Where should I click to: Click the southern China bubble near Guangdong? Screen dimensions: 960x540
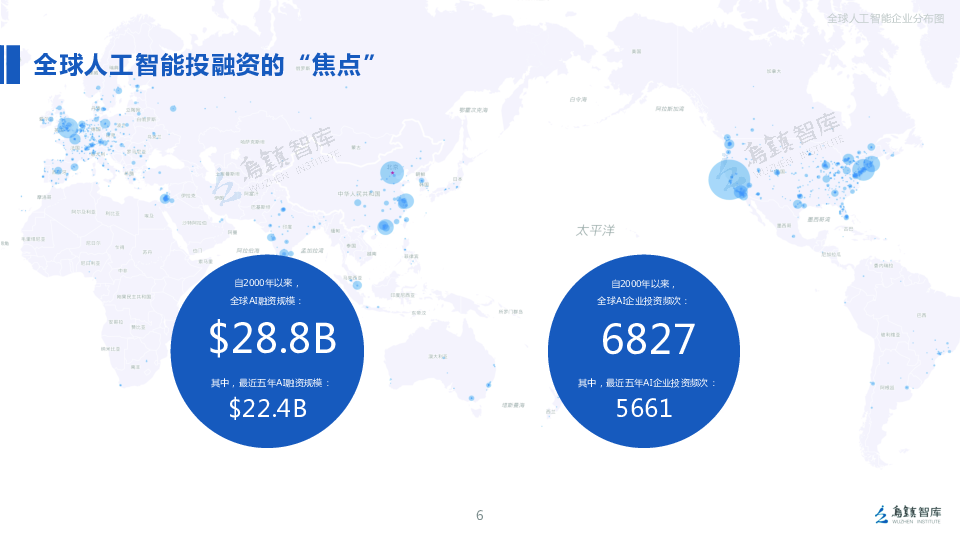(x=385, y=227)
